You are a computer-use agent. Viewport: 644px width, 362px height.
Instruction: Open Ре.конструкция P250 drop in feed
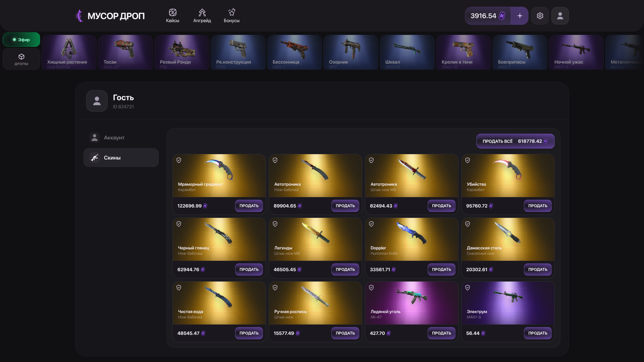click(x=238, y=52)
